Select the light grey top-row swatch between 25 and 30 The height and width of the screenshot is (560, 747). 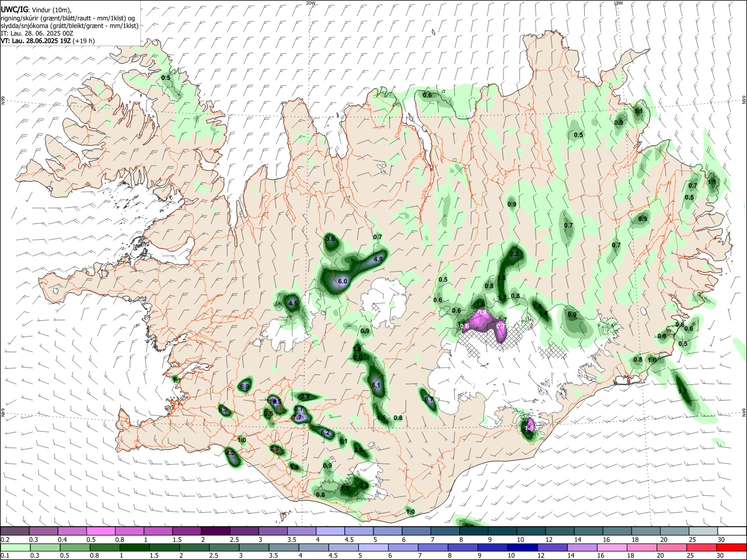(703, 531)
